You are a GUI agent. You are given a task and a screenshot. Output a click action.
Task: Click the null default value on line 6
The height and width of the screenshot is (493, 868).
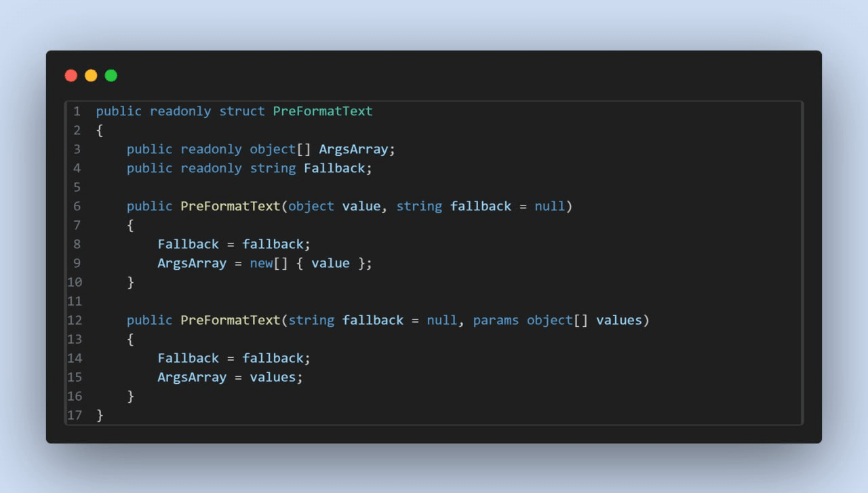click(549, 206)
